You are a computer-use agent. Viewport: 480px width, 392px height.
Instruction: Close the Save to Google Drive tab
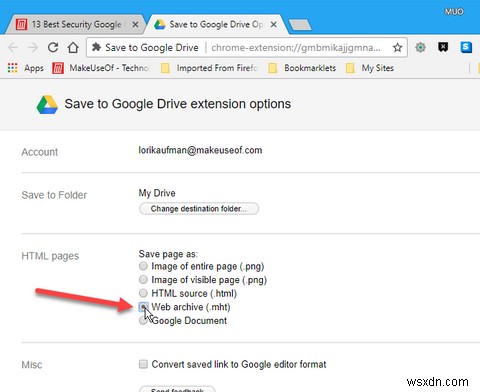[273, 24]
